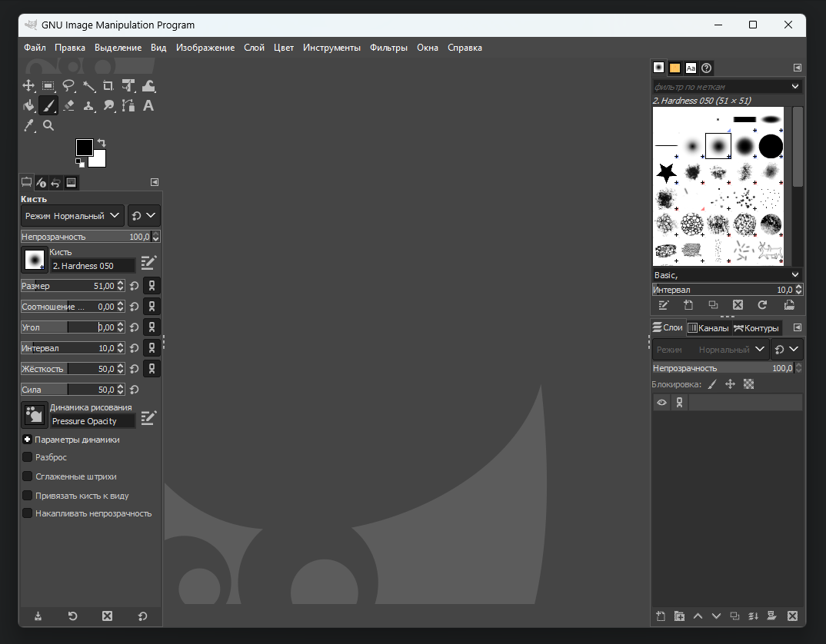Refresh brushes in the brushes panel
Image resolution: width=826 pixels, height=644 pixels.
762,305
